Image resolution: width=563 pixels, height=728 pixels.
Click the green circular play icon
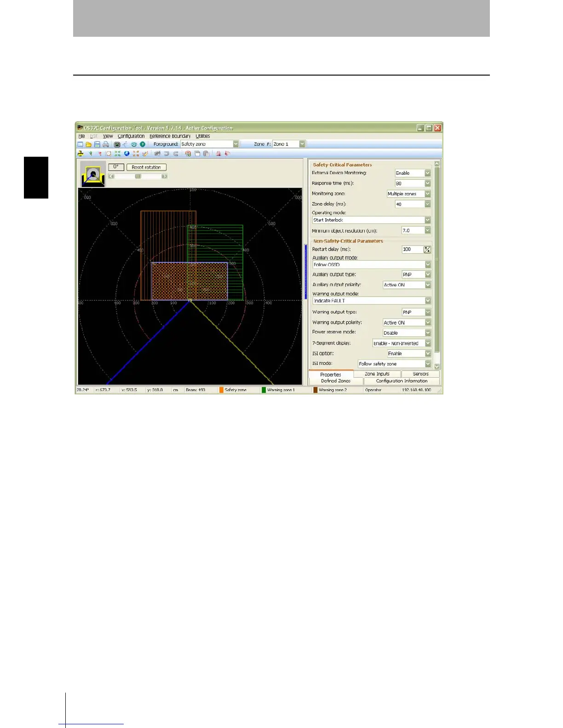[143, 144]
